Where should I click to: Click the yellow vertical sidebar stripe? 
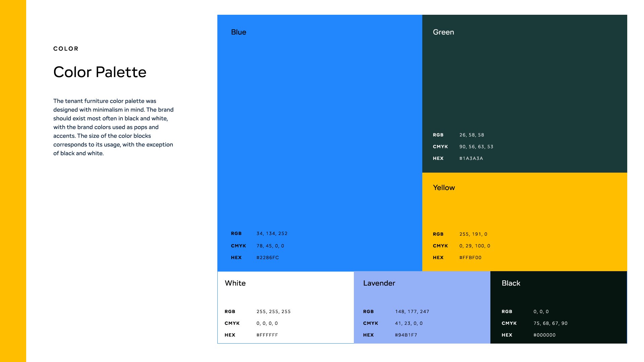click(13, 181)
